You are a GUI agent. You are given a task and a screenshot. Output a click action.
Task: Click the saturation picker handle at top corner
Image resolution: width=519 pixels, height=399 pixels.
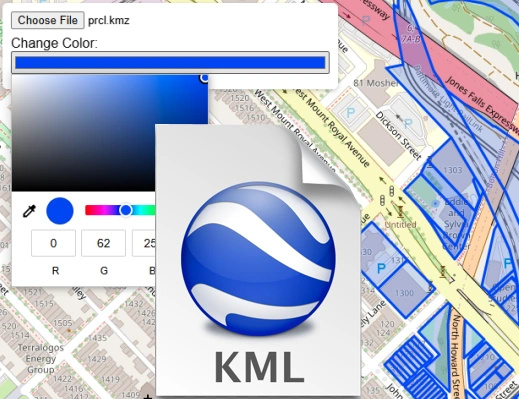click(204, 78)
